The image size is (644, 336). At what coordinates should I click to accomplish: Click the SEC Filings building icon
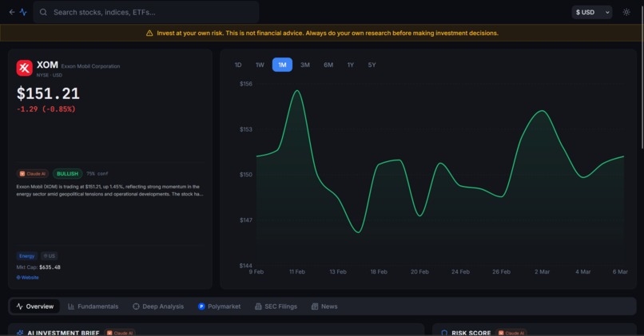tap(258, 306)
